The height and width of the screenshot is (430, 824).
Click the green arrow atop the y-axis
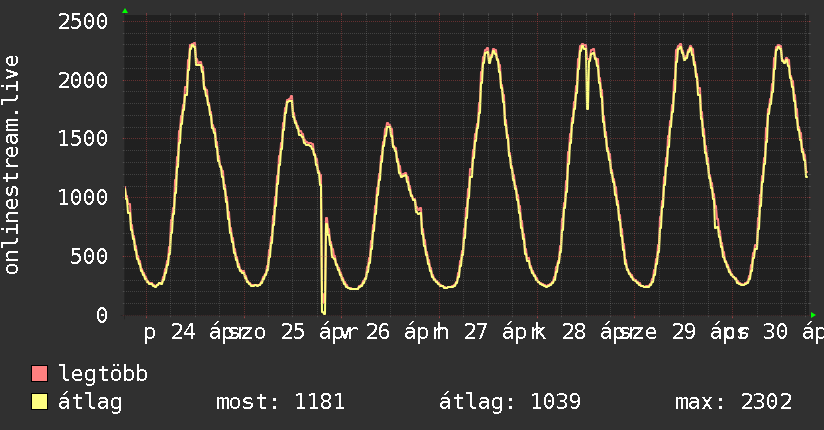[x=124, y=11]
